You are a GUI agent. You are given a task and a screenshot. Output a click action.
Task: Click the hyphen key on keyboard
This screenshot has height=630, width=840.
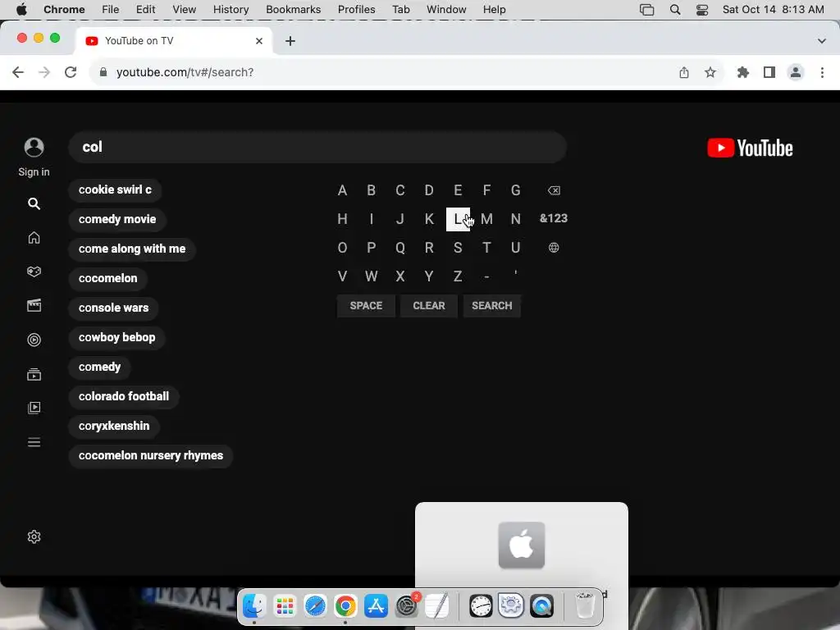(486, 276)
